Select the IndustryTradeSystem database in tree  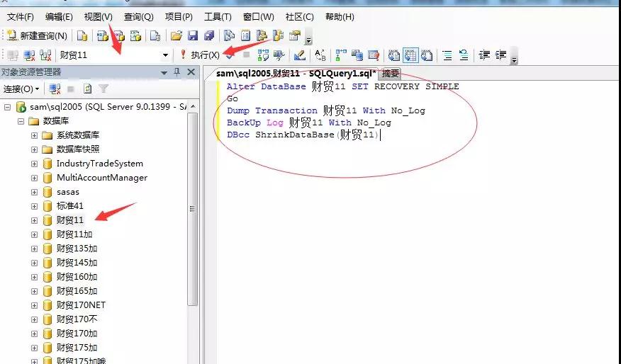click(x=99, y=164)
